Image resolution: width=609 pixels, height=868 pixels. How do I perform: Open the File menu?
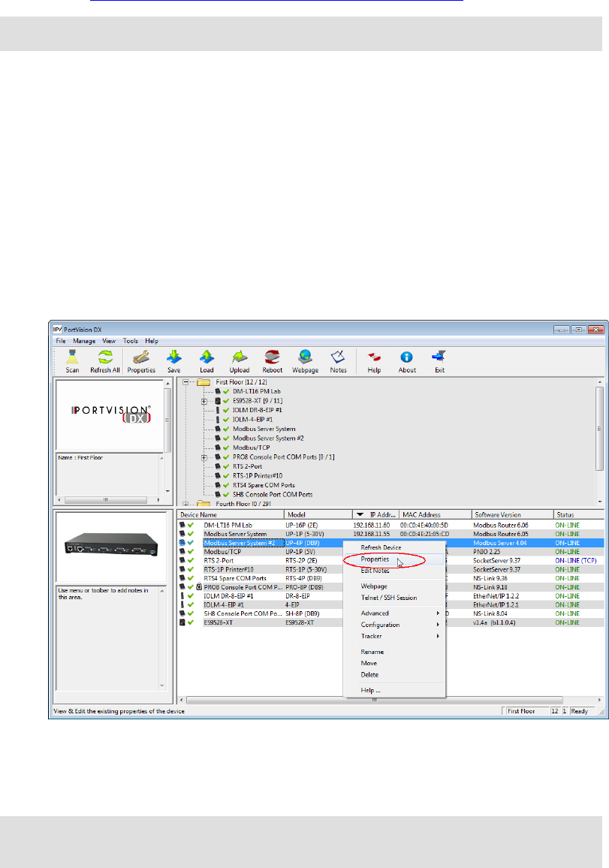coord(61,341)
